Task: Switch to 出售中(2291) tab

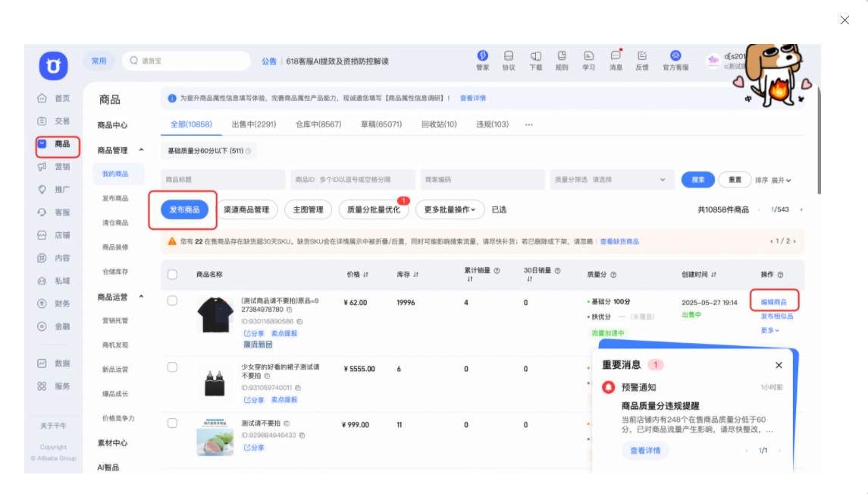Action: [x=253, y=124]
